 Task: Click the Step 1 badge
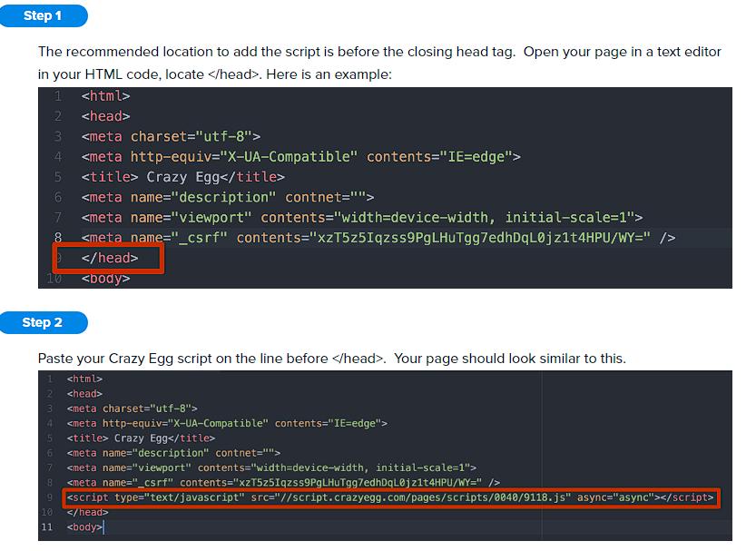tap(44, 16)
